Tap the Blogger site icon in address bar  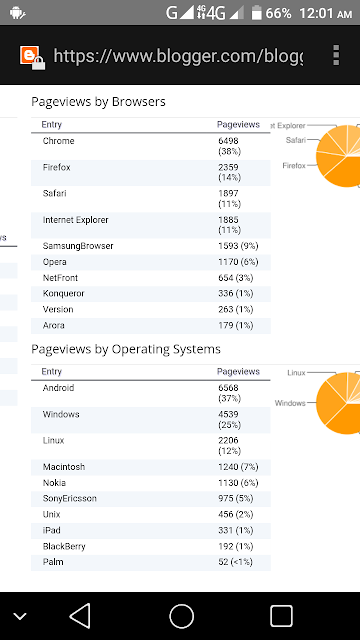[x=32, y=56]
